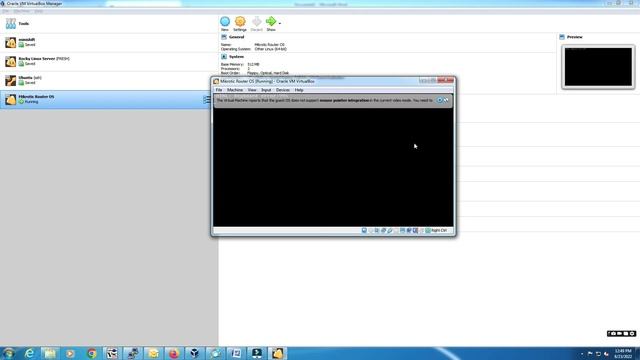Open Help menu in Mikrotik VM window
This screenshot has width=640, height=360.
299,90
